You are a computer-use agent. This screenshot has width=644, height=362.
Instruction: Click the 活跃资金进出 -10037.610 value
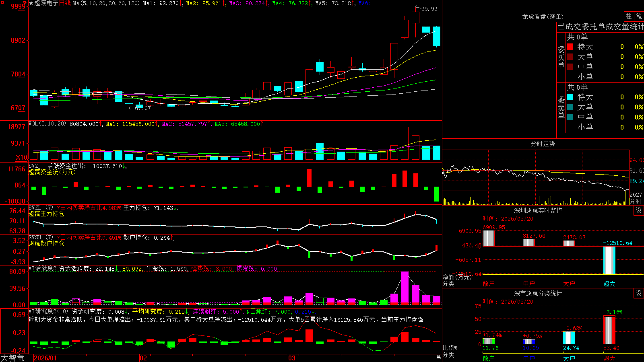[85, 166]
